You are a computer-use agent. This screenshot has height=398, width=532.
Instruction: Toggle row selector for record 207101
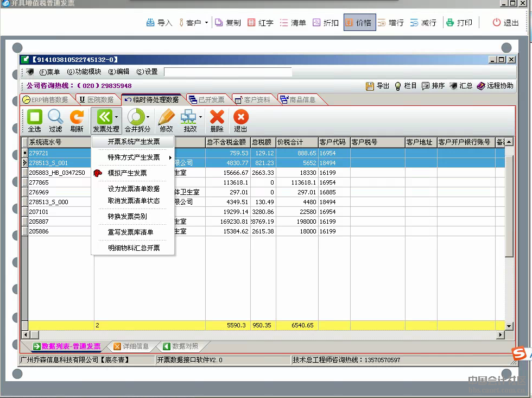(x=24, y=212)
